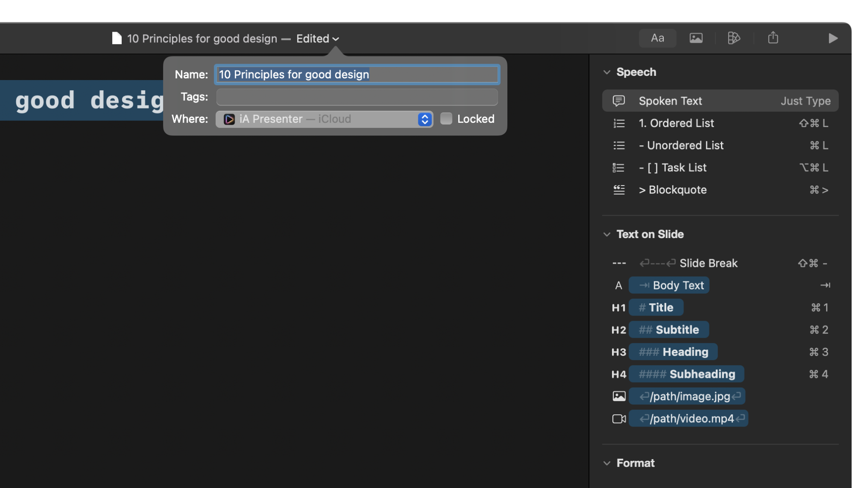Image resolution: width=868 pixels, height=488 pixels.
Task: Click the insert image toolbar icon
Action: tap(696, 38)
